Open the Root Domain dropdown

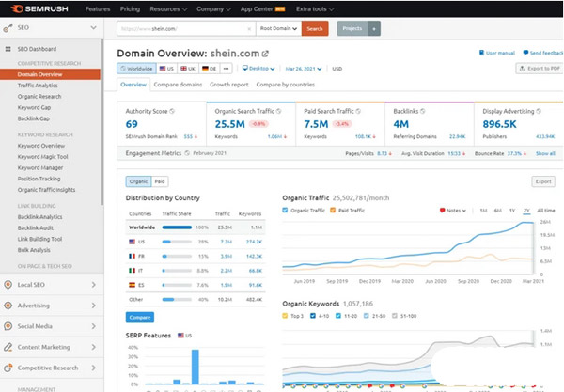(281, 29)
